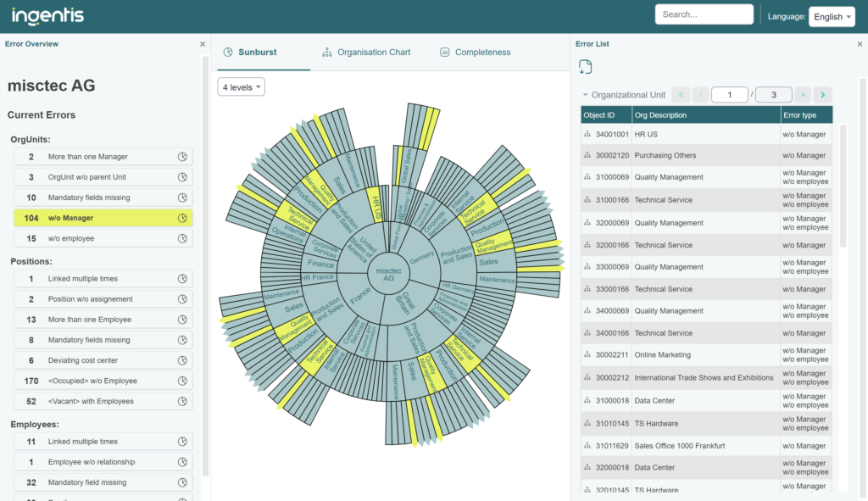Viewport: 868px width, 501px height.
Task: Open the Language dropdown
Action: (831, 15)
